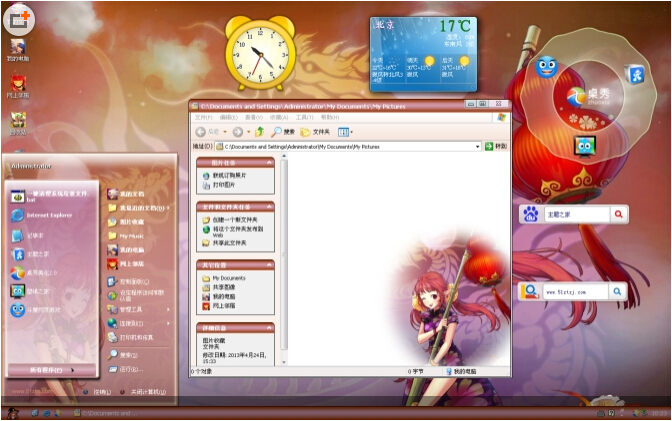Click the Baidu paw search widget icon
Image resolution: width=672 pixels, height=421 pixels.
(x=531, y=214)
